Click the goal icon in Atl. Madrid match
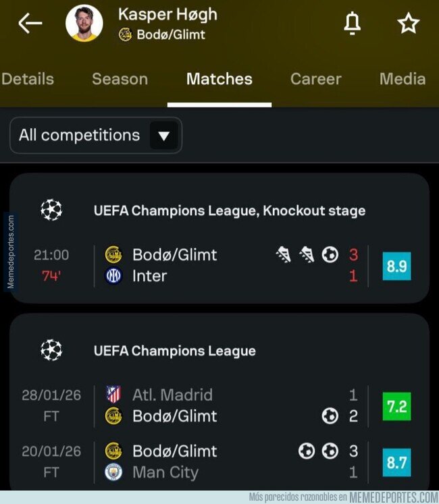This screenshot has width=439, height=504. [x=330, y=416]
